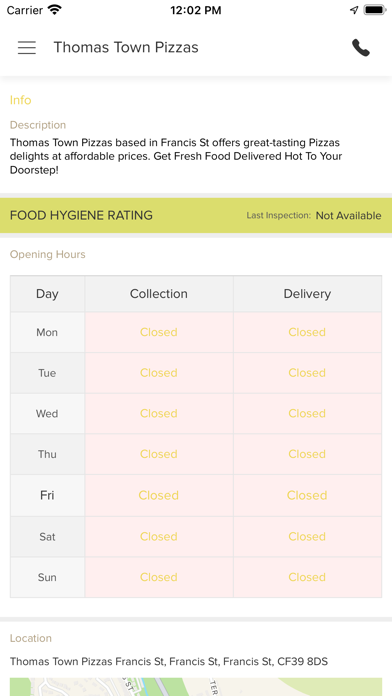This screenshot has width=392, height=696.
Task: Select the Collection column header
Action: 159,294
